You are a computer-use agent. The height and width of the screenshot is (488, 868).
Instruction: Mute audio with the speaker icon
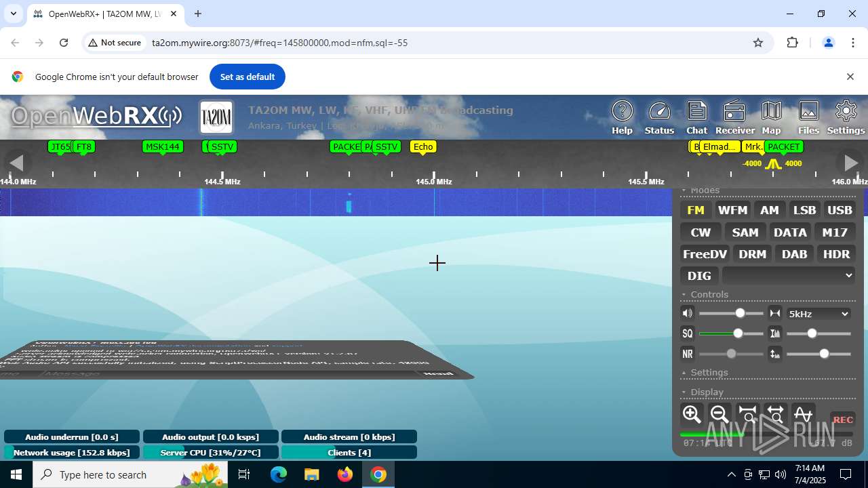[688, 313]
